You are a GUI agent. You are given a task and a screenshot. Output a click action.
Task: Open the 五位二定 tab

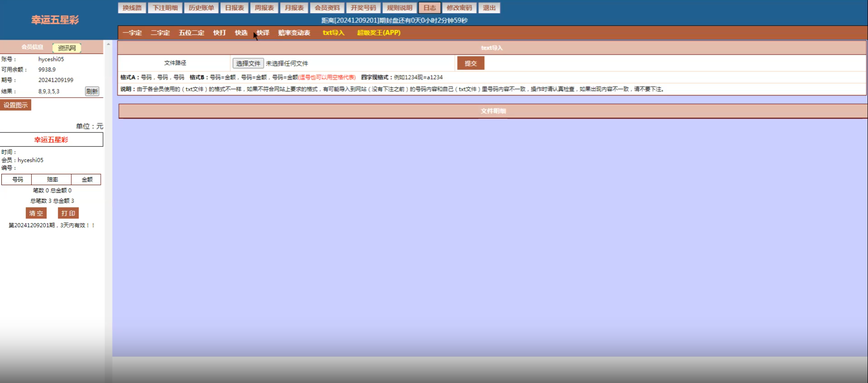point(191,33)
